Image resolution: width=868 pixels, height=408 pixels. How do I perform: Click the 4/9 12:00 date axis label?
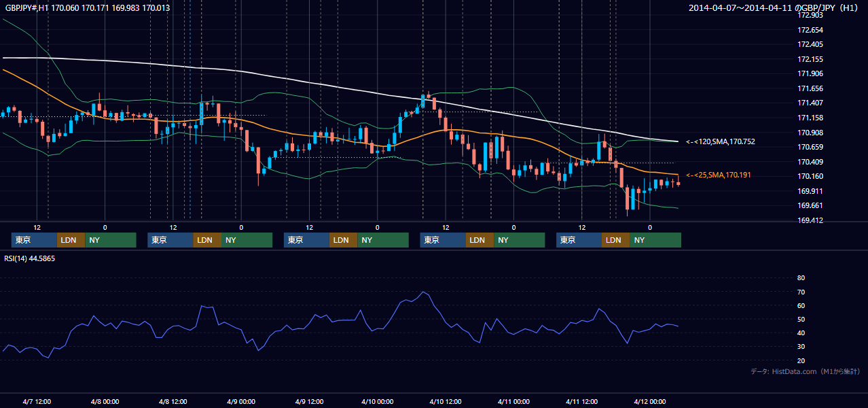309,401
